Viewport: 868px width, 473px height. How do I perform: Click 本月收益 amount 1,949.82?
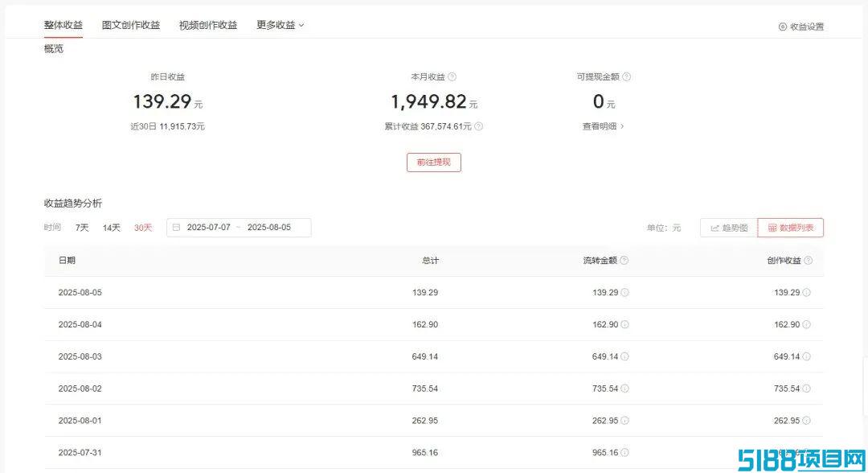(x=429, y=101)
